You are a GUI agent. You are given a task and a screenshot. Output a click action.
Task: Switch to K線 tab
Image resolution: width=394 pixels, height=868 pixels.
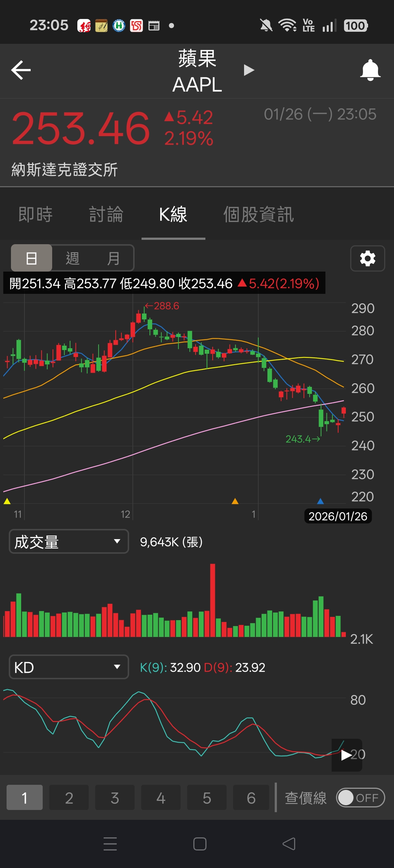point(173,214)
